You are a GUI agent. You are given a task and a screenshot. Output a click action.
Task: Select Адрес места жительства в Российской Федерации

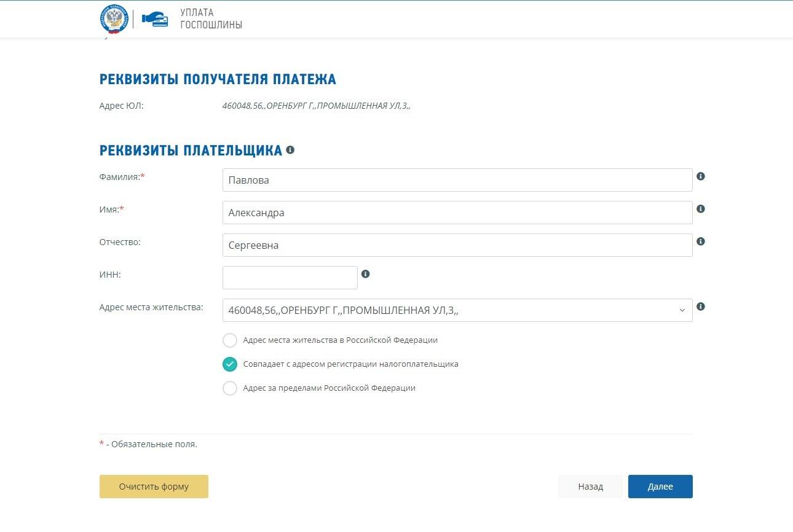tap(230, 340)
